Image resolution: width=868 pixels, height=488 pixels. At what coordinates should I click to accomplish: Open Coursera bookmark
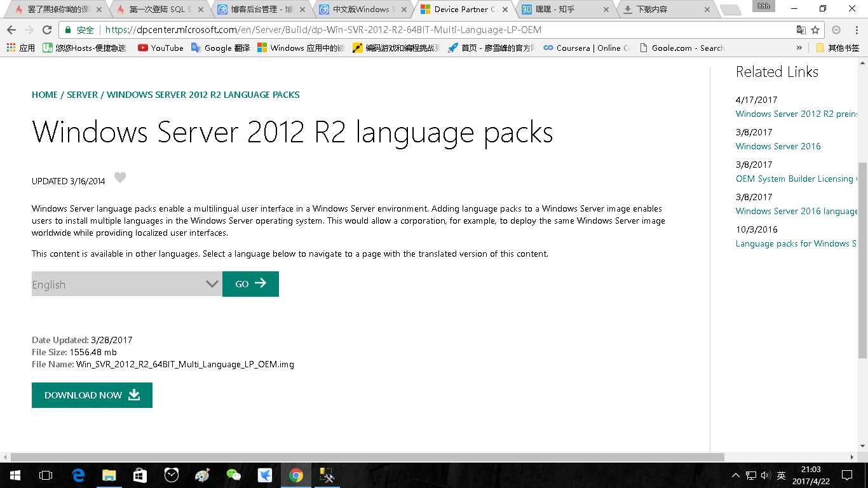587,48
